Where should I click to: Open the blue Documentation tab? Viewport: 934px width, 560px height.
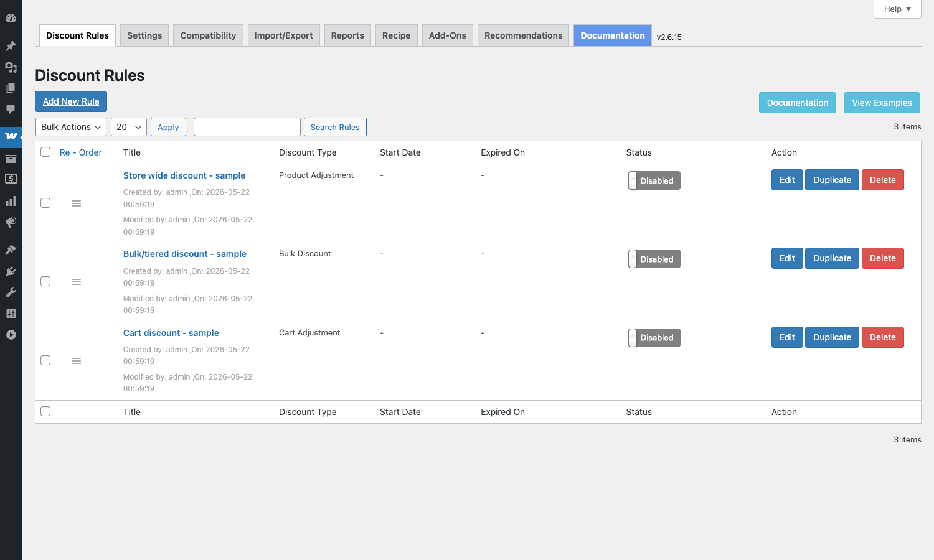pyautogui.click(x=613, y=35)
